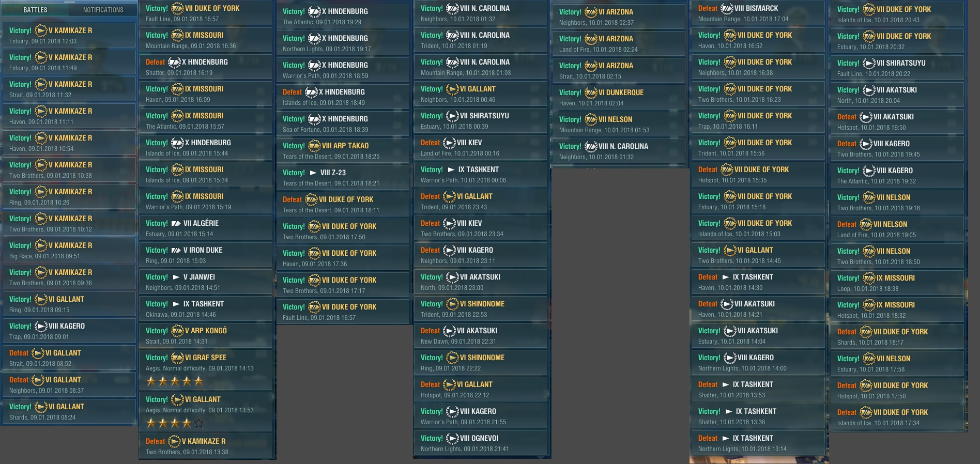Click battleship icon beside VIII Bismarck
Image resolution: width=980 pixels, height=464 pixels.
point(727,8)
